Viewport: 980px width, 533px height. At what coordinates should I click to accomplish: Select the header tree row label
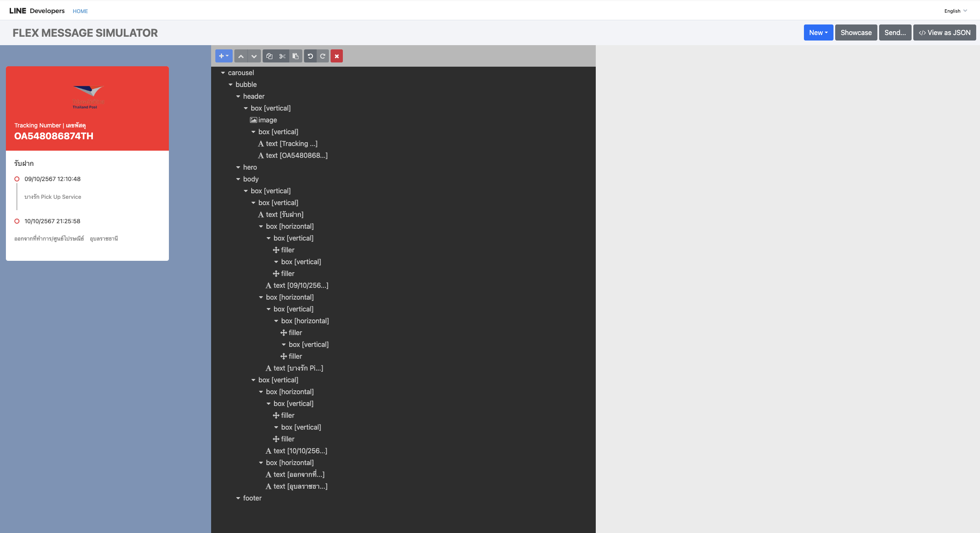coord(254,96)
